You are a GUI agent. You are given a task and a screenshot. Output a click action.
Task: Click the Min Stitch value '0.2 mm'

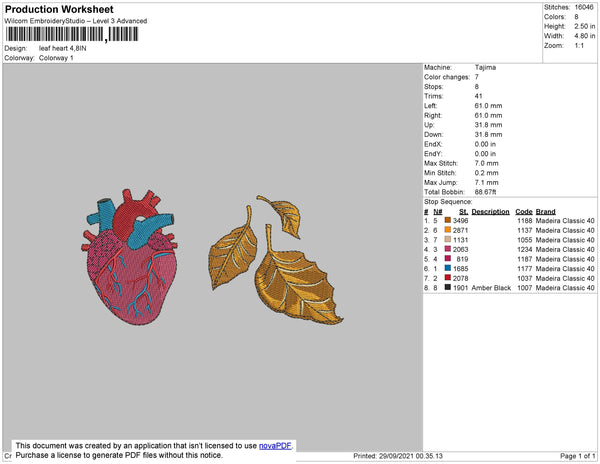tap(486, 173)
